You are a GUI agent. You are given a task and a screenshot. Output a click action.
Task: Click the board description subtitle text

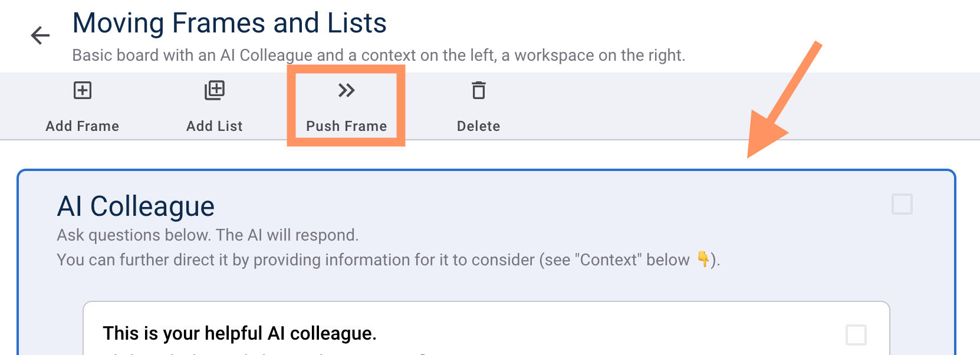click(378, 55)
